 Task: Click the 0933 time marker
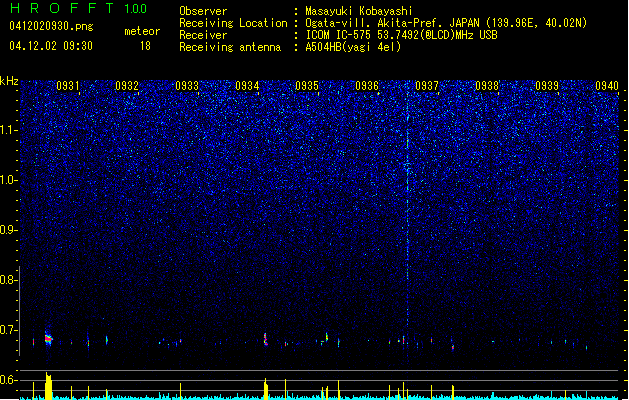(187, 86)
